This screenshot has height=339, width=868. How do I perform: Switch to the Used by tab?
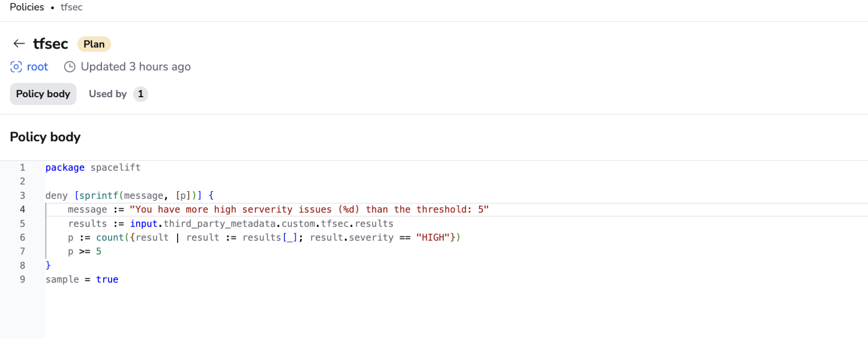point(107,94)
